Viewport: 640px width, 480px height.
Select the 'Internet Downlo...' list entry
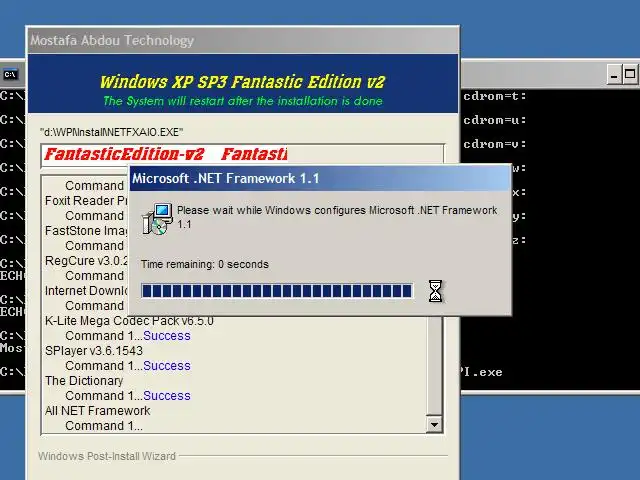click(x=87, y=291)
